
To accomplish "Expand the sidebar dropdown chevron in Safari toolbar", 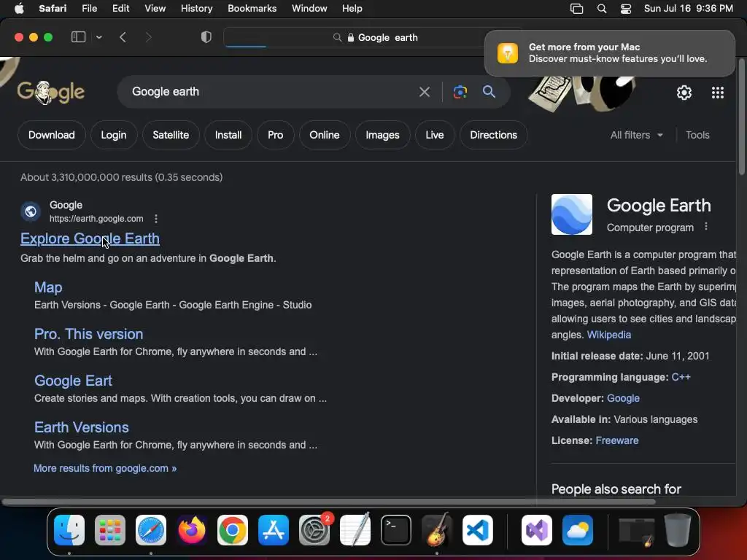I will (x=98, y=37).
